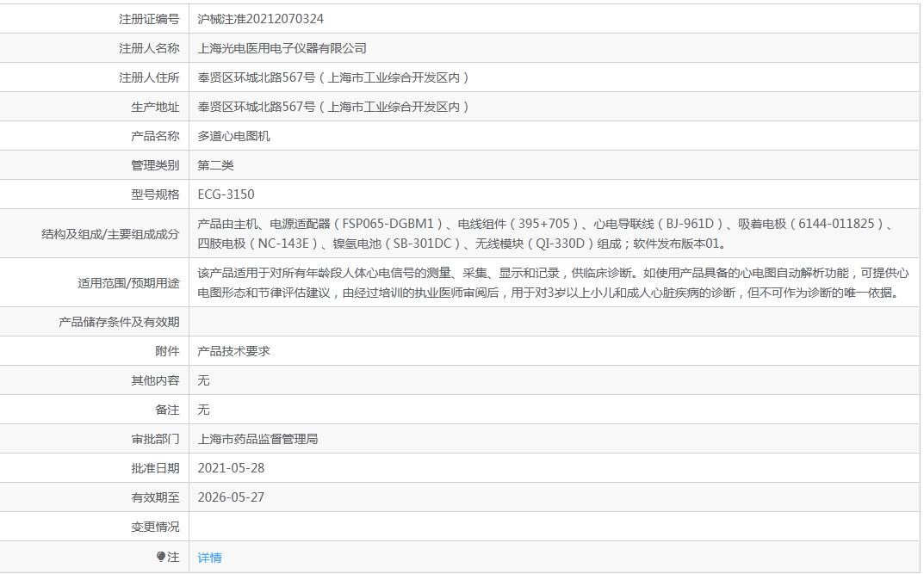Click the 变更情况 row label
Viewport: 924px width, 574px height.
point(155,527)
